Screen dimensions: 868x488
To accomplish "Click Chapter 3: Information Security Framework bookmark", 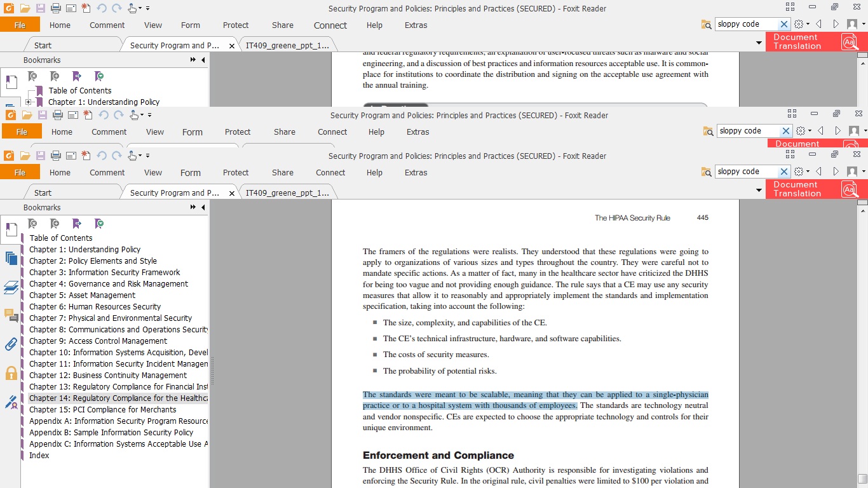I will point(104,273).
